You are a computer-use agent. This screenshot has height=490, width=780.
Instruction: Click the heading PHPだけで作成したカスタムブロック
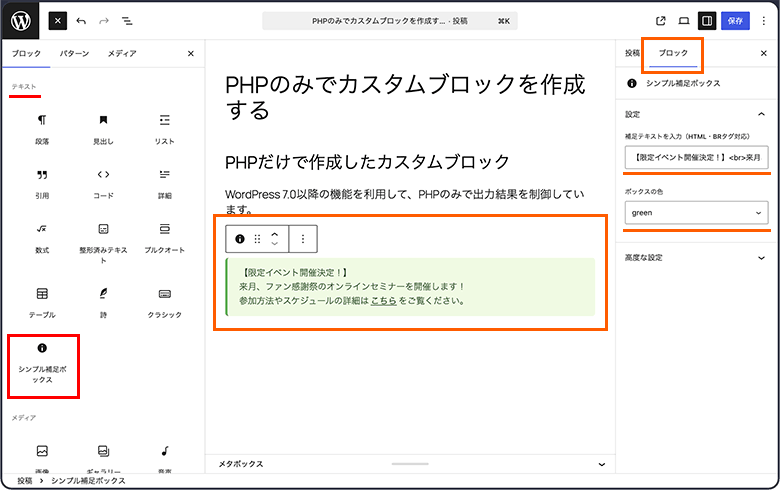[x=367, y=162]
